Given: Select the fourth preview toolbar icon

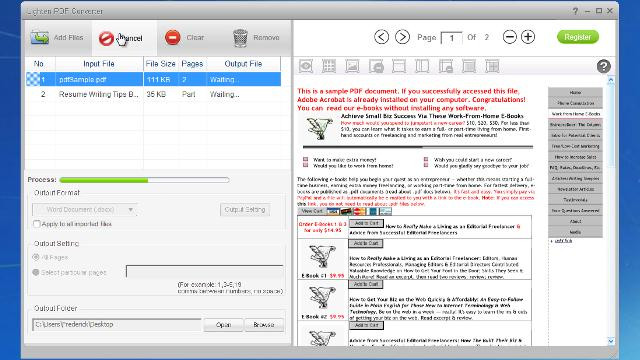Looking at the screenshot, I should [376, 66].
